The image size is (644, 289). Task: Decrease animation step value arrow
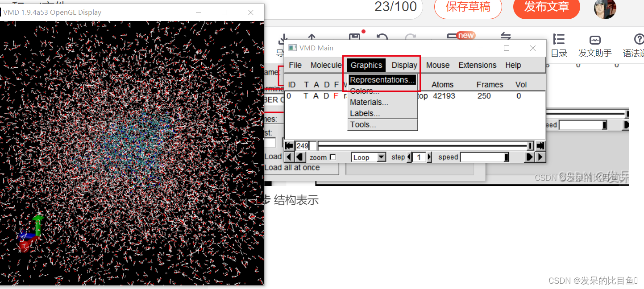click(x=409, y=157)
